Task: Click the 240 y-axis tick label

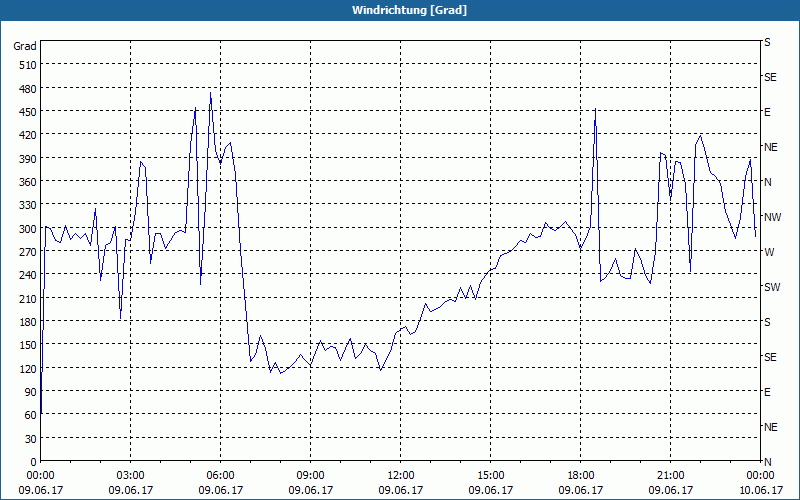Action: pyautogui.click(x=28, y=275)
